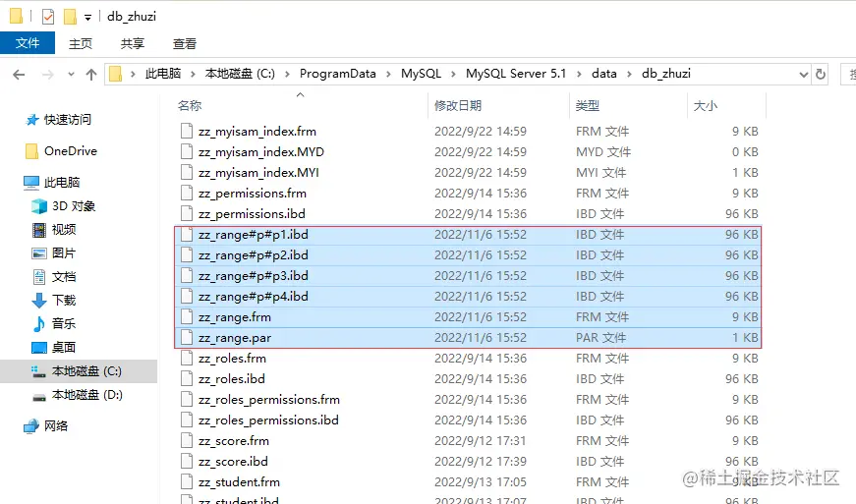Click the file icon of zz_permissions.ibd

187,214
